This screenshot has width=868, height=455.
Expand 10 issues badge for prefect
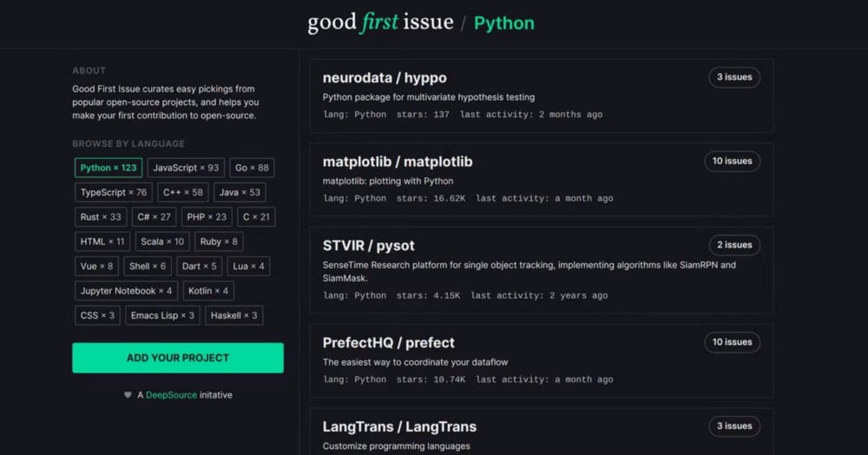pos(733,342)
